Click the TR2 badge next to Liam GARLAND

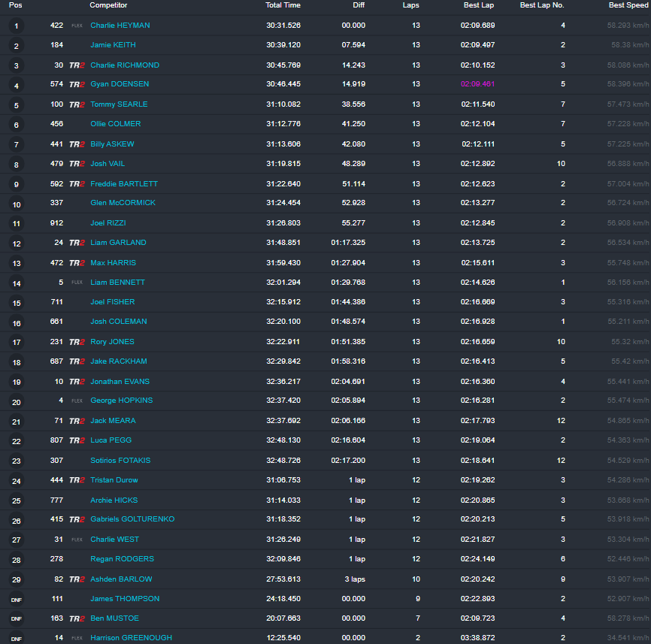pyautogui.click(x=77, y=243)
